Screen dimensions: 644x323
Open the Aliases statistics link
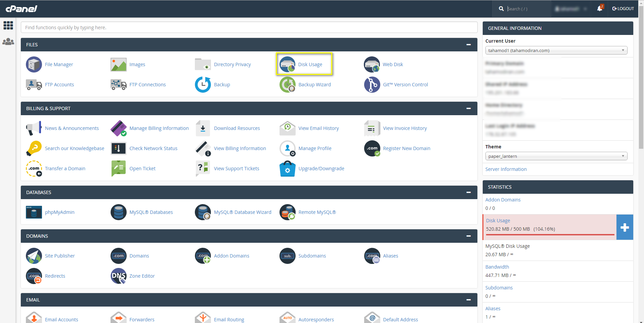[493, 309]
